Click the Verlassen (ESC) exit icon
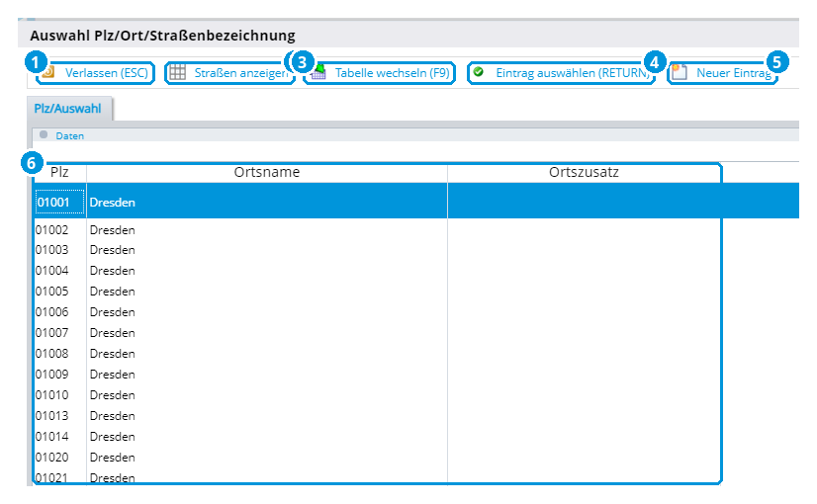The width and height of the screenshot is (817, 504). (x=48, y=72)
